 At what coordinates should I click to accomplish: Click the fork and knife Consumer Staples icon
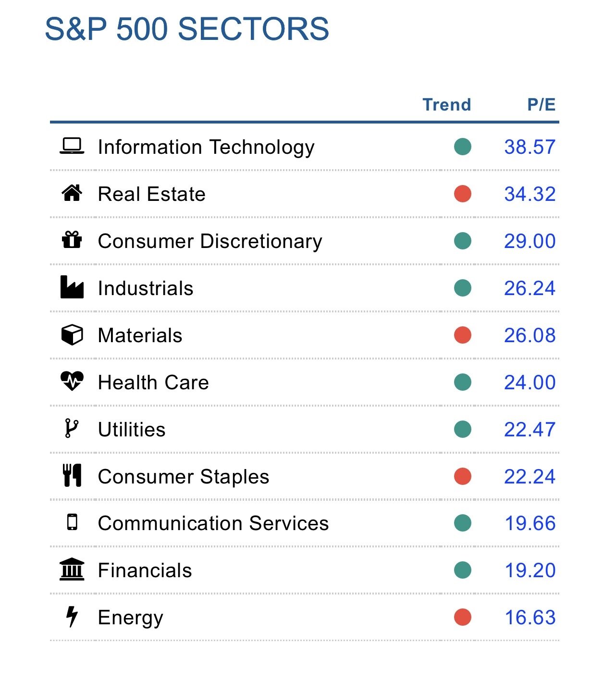72,476
